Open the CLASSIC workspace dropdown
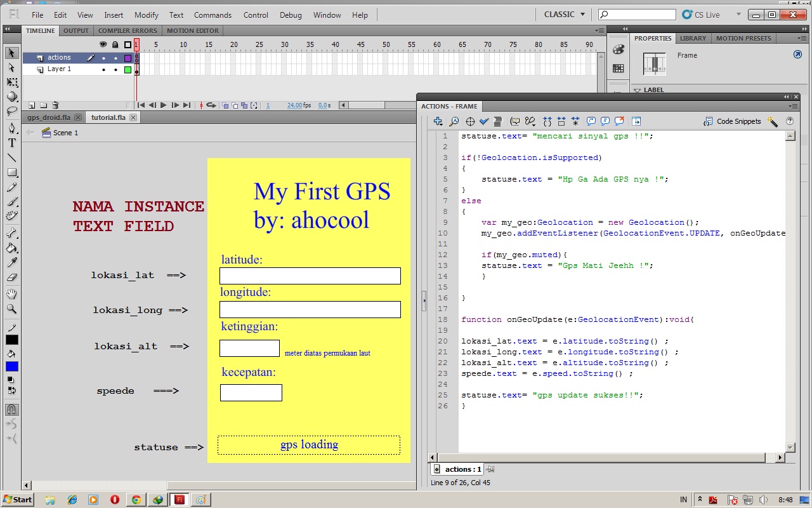This screenshot has width=812, height=508. pos(563,14)
